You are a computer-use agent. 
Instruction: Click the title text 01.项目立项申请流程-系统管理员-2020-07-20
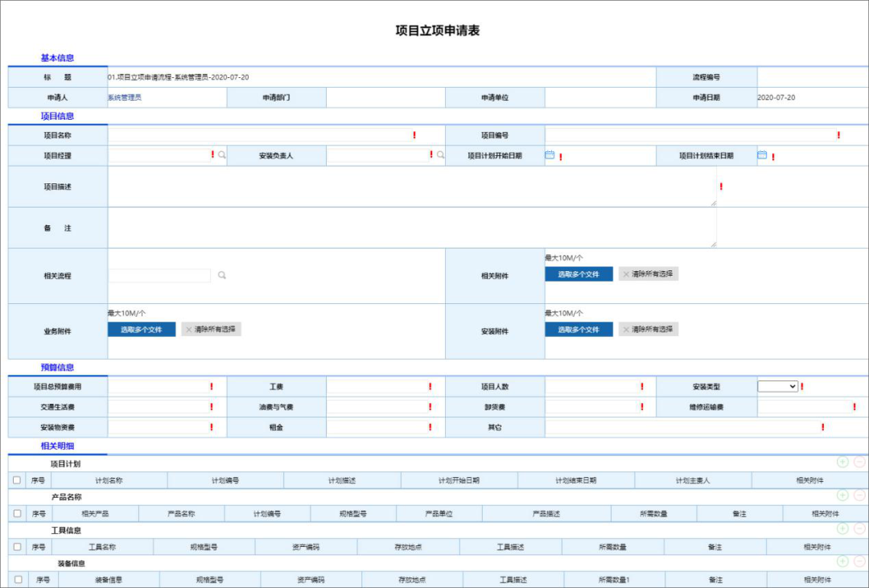click(x=178, y=77)
